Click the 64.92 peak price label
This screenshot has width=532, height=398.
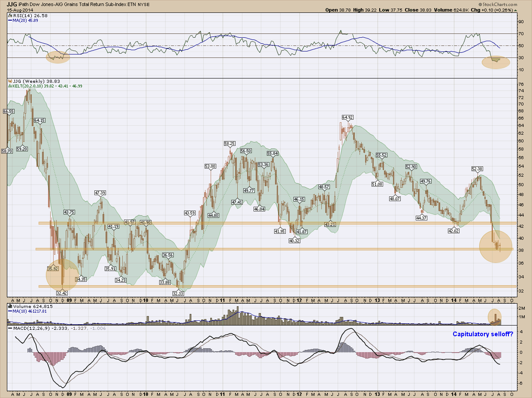(348, 117)
